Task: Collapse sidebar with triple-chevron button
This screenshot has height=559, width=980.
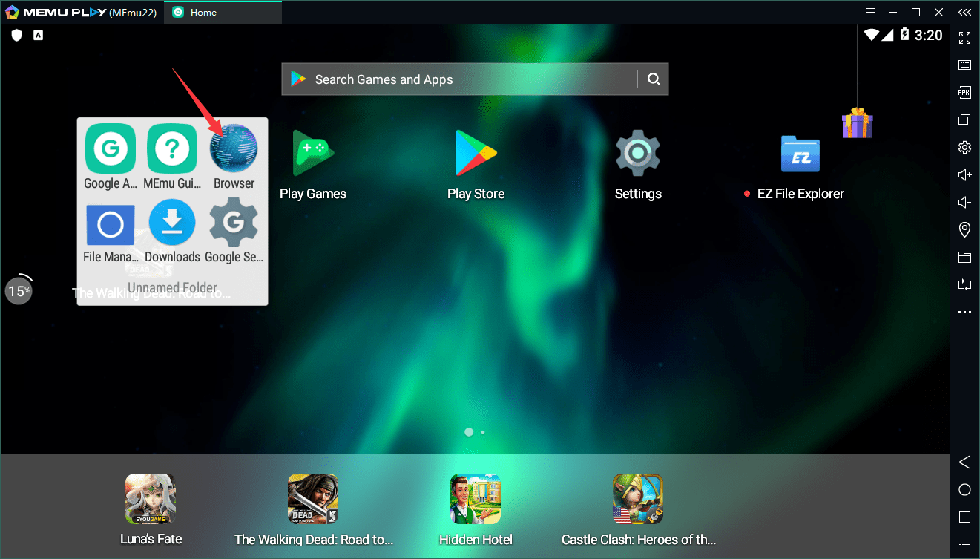Action: pos(964,12)
